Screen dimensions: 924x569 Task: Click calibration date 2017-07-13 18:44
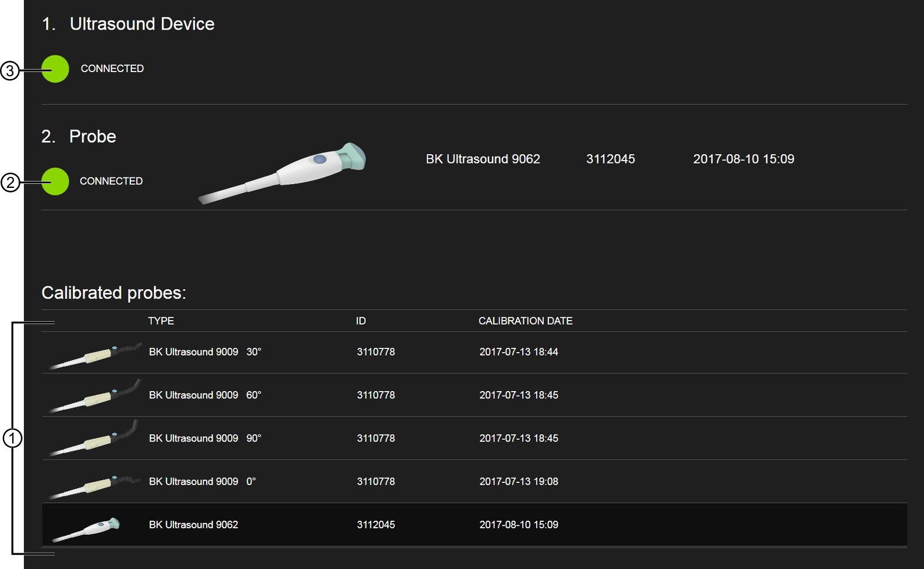(519, 352)
